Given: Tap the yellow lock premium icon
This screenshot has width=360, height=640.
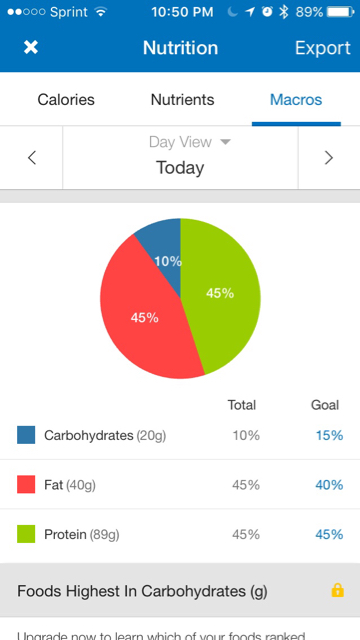Looking at the screenshot, I should coord(338,590).
